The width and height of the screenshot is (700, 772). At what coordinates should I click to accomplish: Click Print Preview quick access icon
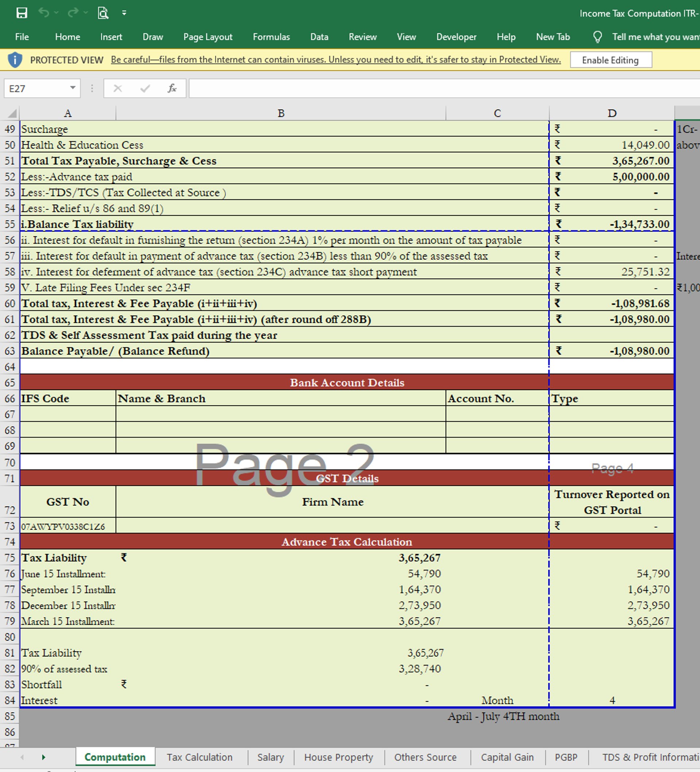tap(102, 13)
